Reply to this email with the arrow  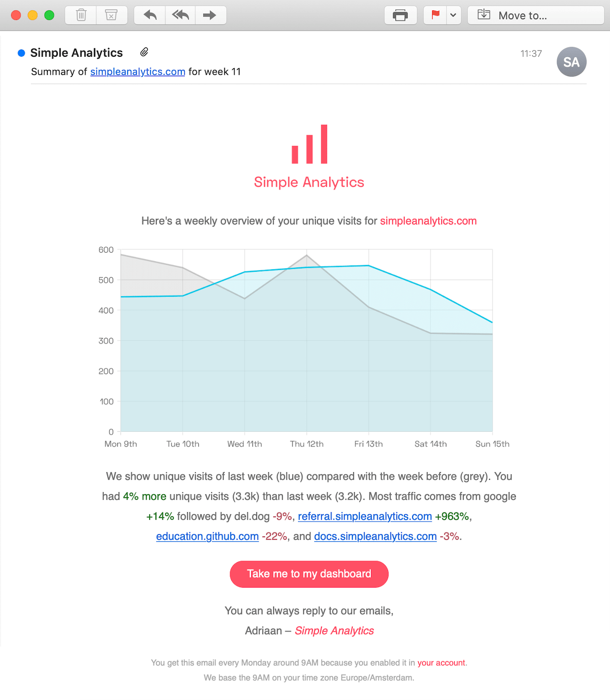click(150, 15)
